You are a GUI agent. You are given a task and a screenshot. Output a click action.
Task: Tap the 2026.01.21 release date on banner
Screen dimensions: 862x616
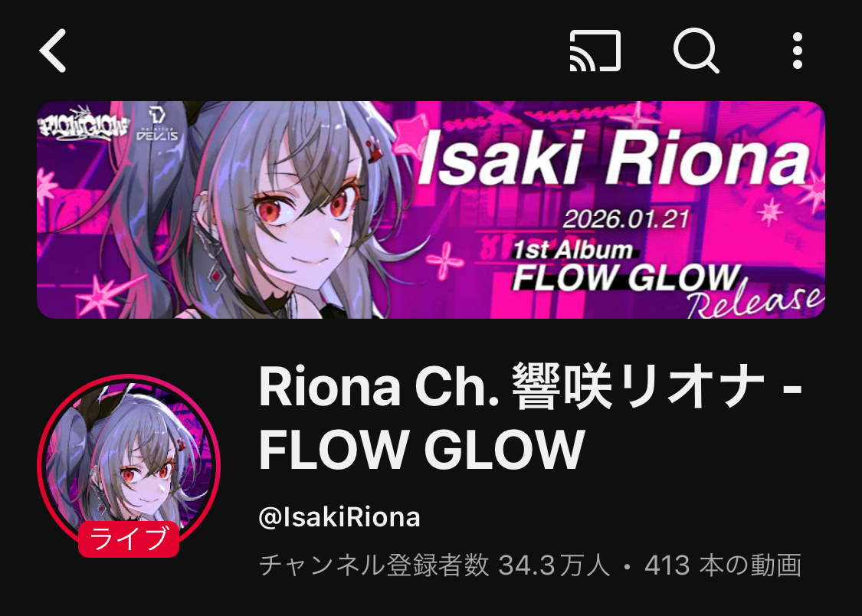[x=625, y=219]
